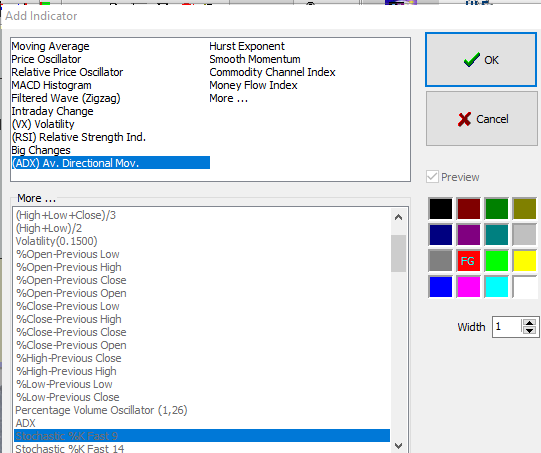Click the More list scroll up arrow
541x453 pixels.
tap(399, 217)
